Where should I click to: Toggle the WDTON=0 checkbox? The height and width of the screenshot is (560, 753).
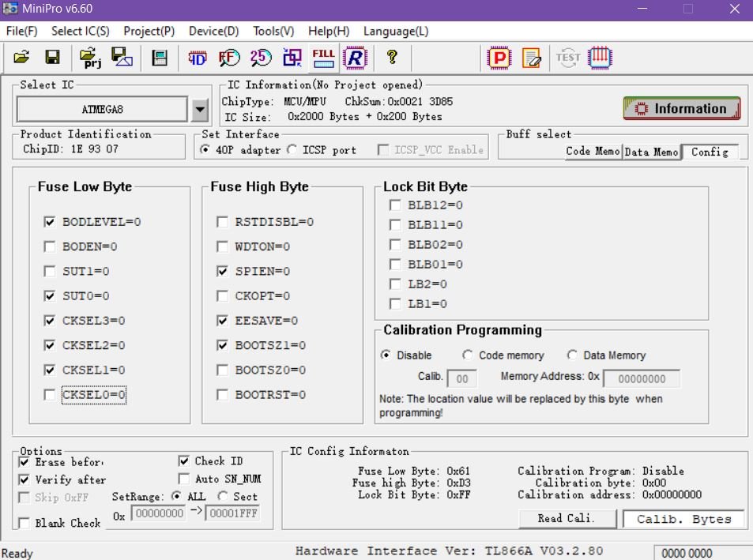(222, 246)
